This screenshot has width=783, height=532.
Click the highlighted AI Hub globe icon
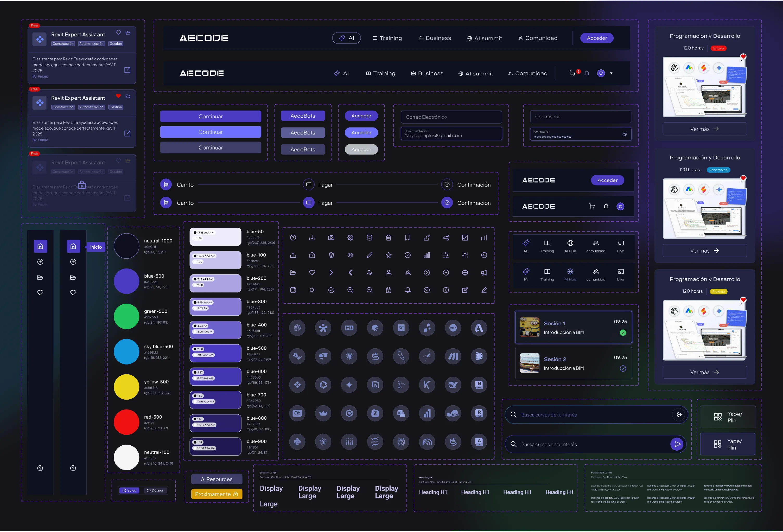pos(570,272)
